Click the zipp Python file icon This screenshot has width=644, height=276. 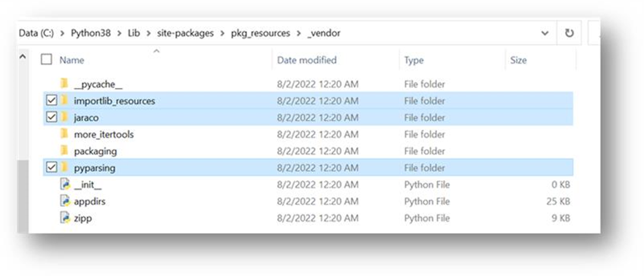pyautogui.click(x=65, y=218)
